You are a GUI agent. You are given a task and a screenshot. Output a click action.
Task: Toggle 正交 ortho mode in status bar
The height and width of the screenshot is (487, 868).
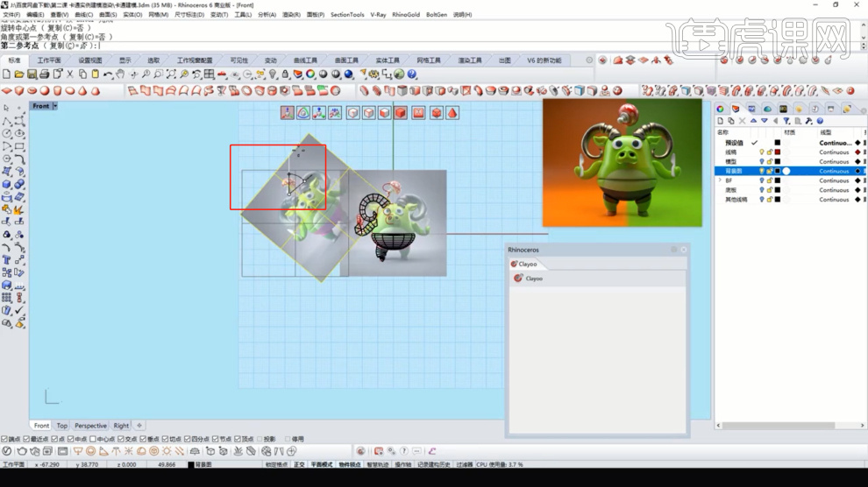click(299, 465)
